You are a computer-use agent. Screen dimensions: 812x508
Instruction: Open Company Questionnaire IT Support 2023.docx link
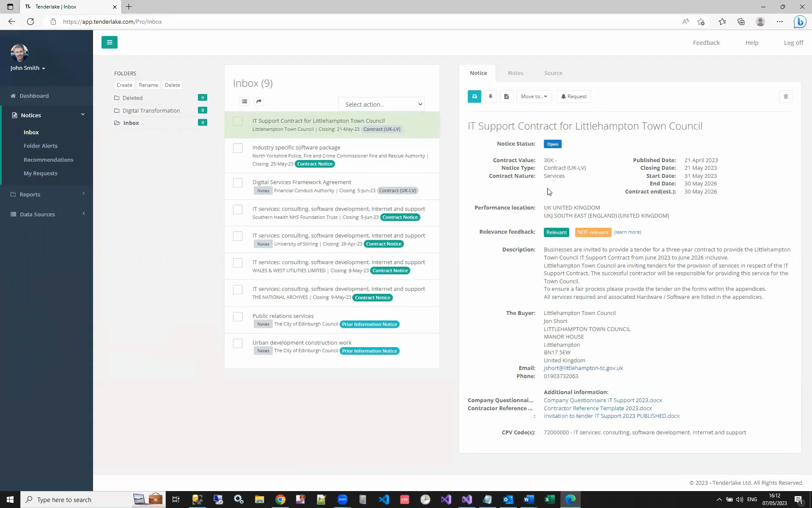[x=603, y=400]
